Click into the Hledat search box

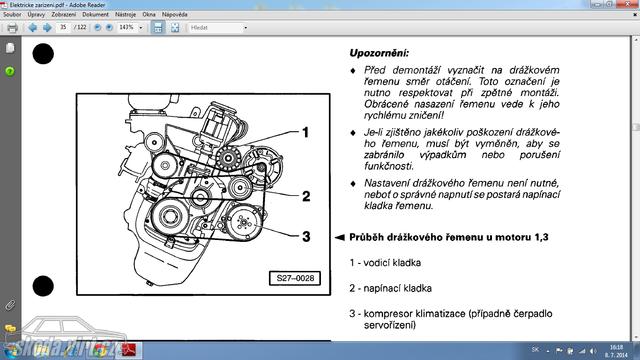[215, 28]
